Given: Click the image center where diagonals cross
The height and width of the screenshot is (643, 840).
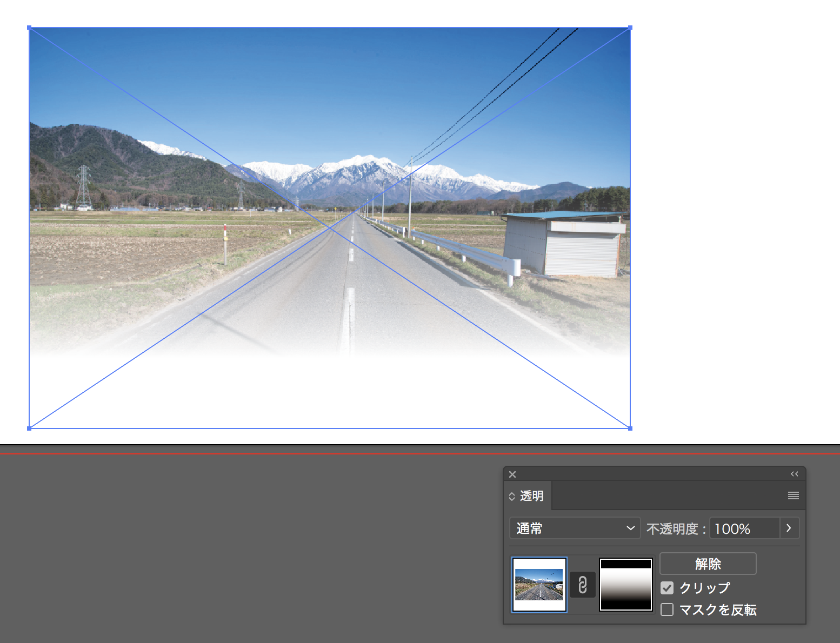Looking at the screenshot, I should 330,228.
